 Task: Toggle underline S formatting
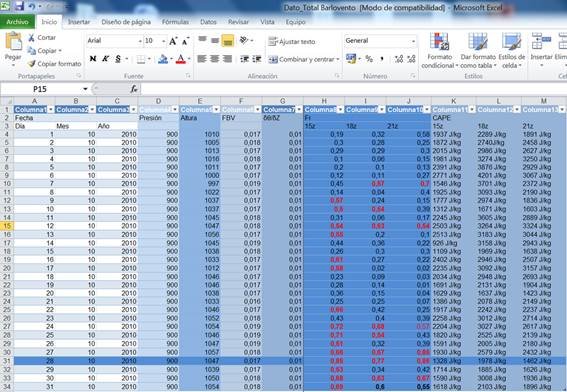coord(118,59)
